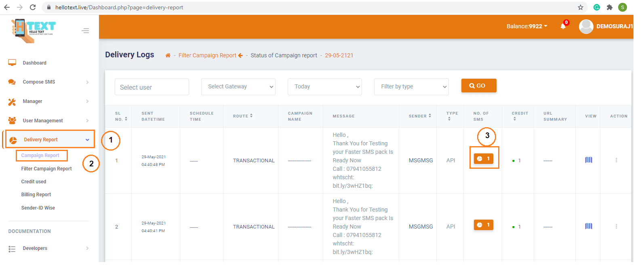Expand the Balance dropdown in header
The width and height of the screenshot is (644, 279).
coord(527,26)
